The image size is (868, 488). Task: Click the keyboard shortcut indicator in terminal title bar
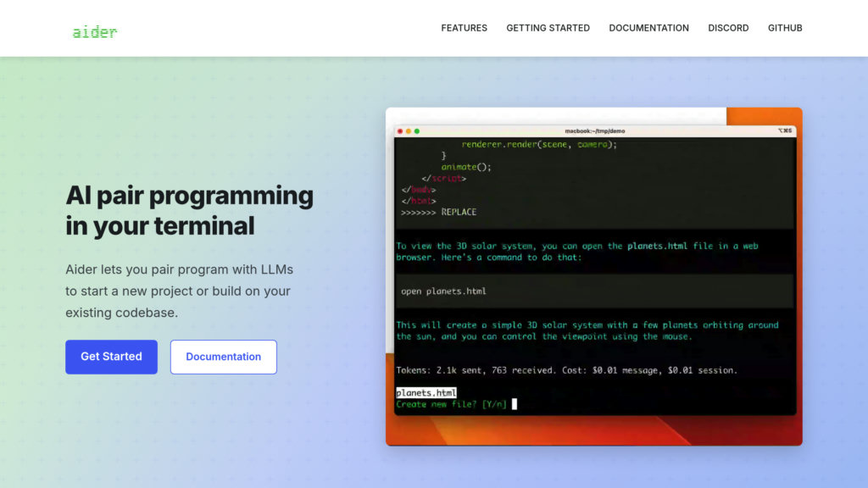coord(785,131)
